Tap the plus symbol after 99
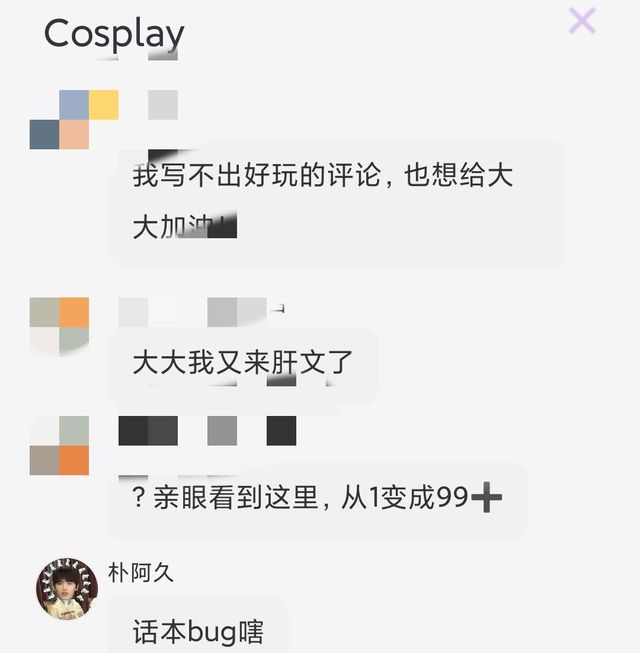 tap(486, 497)
